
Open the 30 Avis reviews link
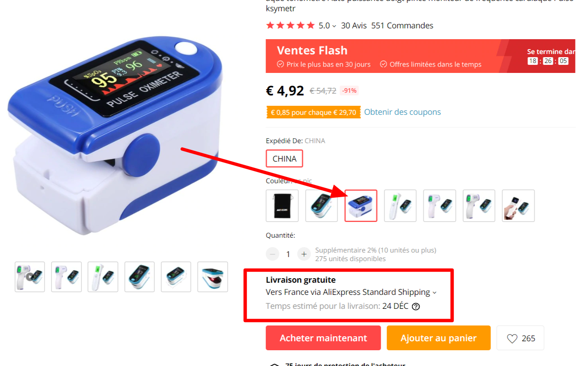[x=354, y=26]
